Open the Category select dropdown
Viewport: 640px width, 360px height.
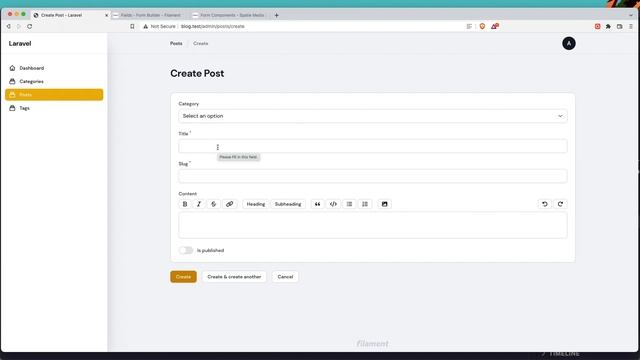(373, 116)
